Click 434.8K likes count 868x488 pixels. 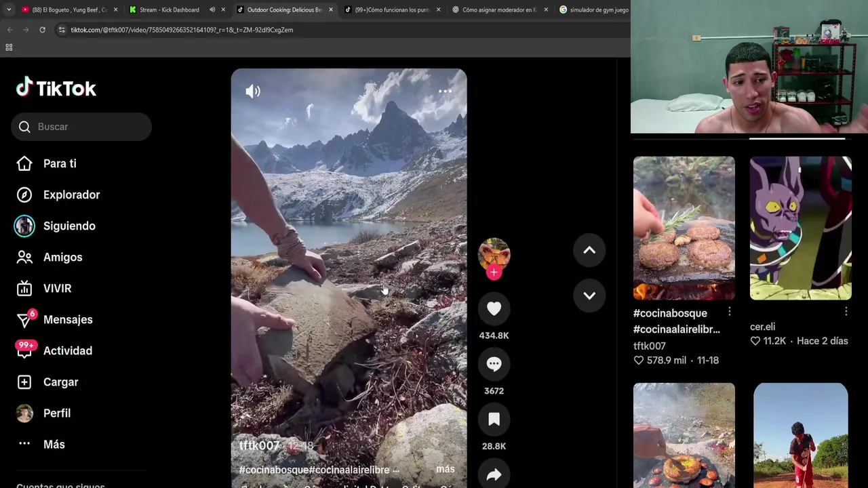click(494, 335)
